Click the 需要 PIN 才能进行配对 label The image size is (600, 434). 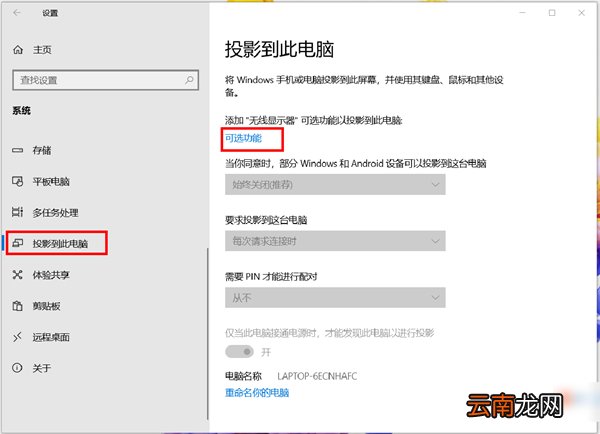point(271,276)
